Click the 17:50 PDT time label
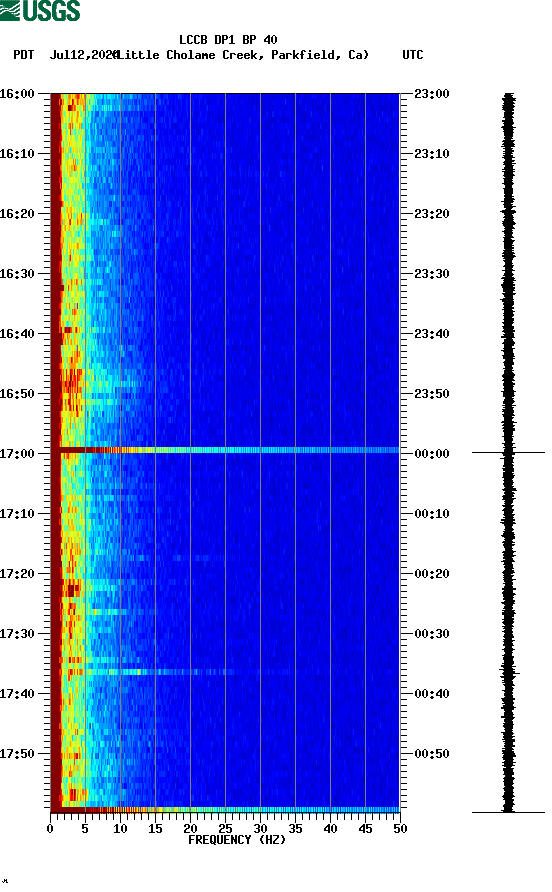Screen dimensions: 552x892 pyautogui.click(x=17, y=754)
